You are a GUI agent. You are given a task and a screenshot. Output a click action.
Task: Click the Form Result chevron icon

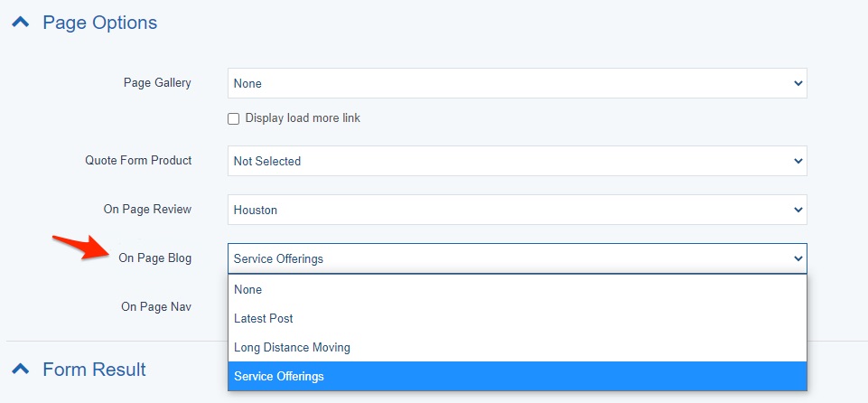[20, 369]
